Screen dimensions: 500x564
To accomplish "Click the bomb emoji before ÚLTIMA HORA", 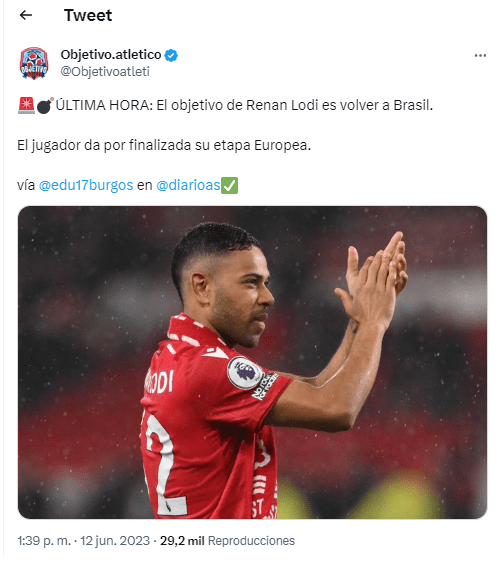I will click(x=45, y=105).
